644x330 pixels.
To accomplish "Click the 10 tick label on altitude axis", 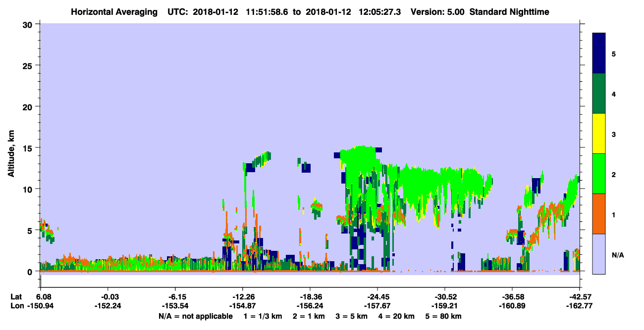I will 28,189.
